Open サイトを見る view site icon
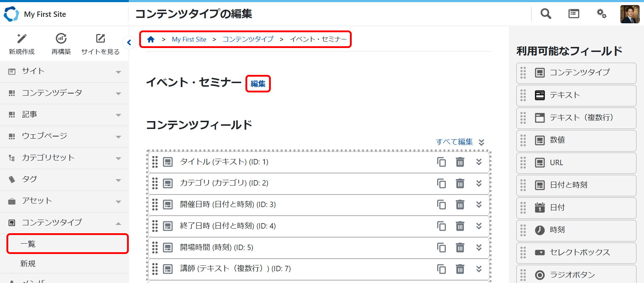Image resolution: width=644 pixels, height=283 pixels. click(101, 39)
